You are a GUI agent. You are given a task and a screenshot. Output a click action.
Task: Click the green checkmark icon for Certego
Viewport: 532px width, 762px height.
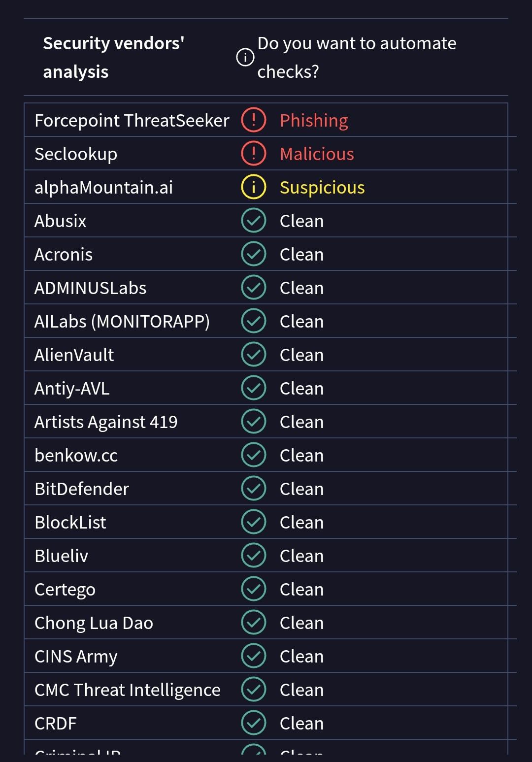pyautogui.click(x=254, y=589)
